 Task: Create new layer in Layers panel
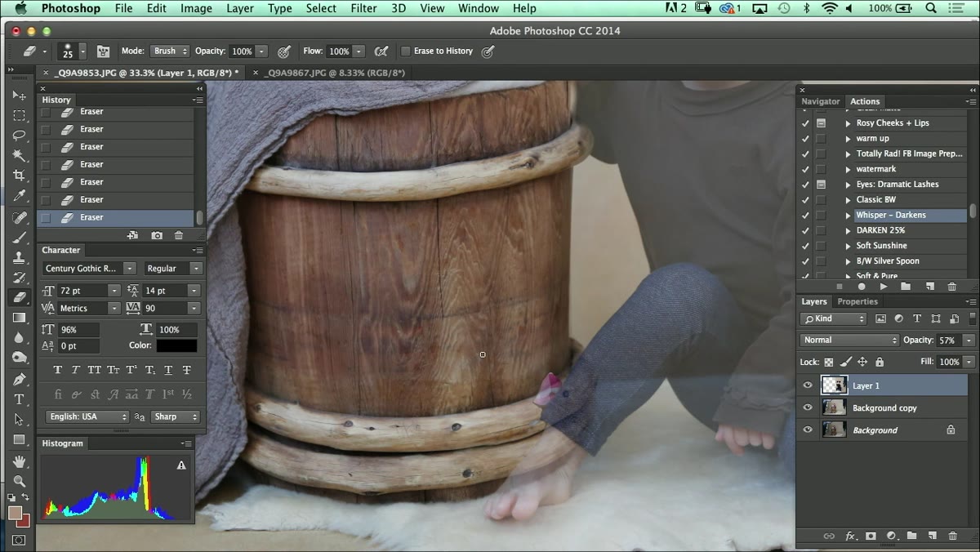point(932,536)
